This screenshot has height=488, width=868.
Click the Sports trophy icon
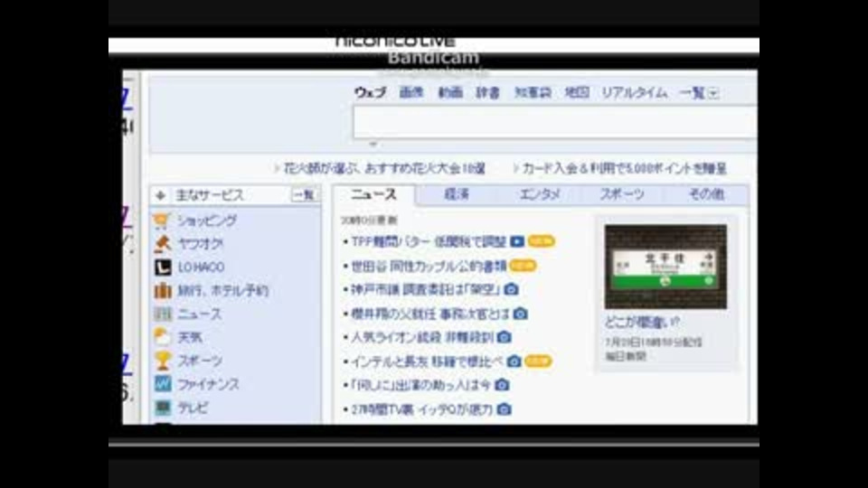pos(162,361)
